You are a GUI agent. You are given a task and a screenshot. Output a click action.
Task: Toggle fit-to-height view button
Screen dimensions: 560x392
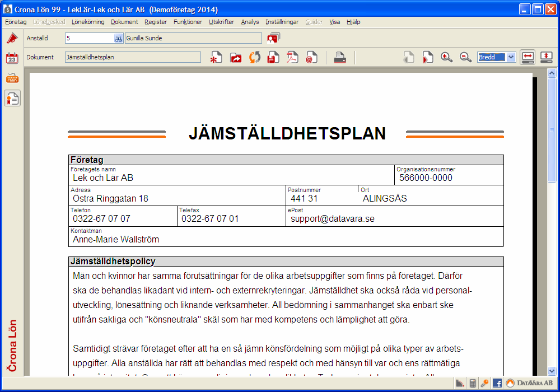coord(547,57)
